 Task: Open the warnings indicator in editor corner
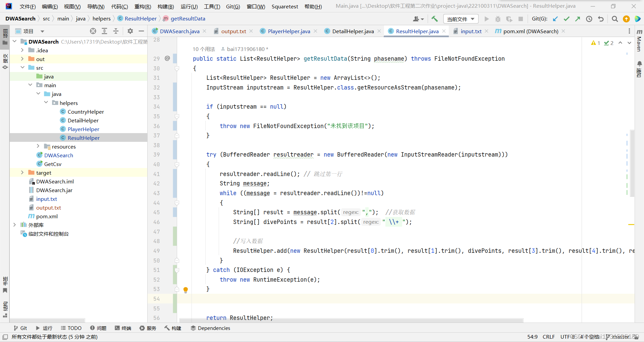(x=595, y=43)
